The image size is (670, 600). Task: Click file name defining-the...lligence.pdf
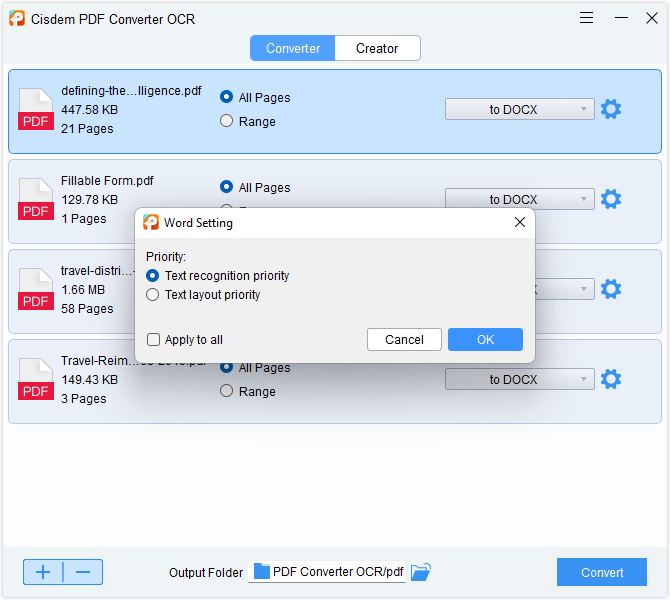(131, 91)
